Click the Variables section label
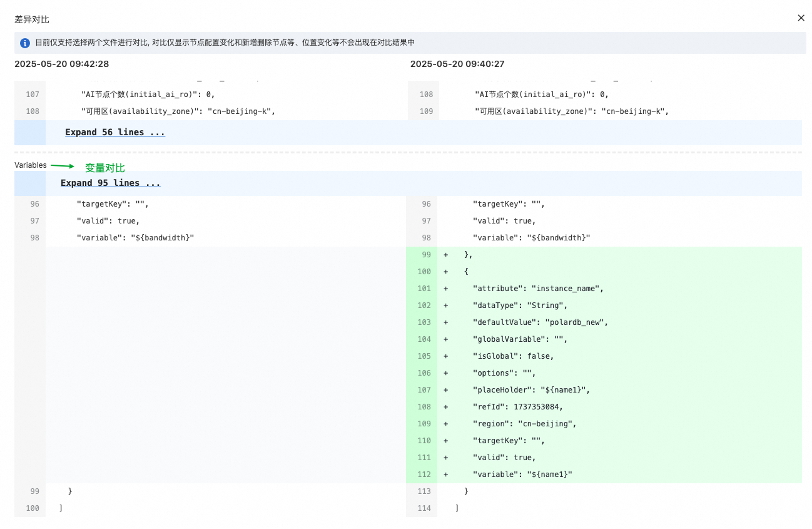Viewport: 812px width, 529px height. 31,165
